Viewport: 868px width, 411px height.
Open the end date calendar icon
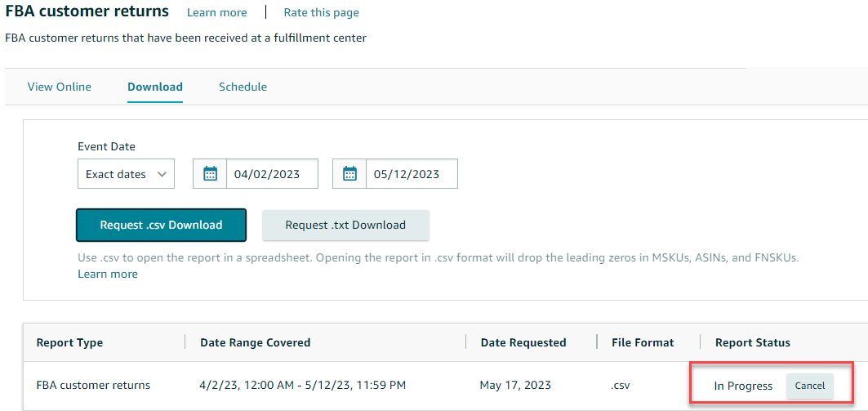349,174
